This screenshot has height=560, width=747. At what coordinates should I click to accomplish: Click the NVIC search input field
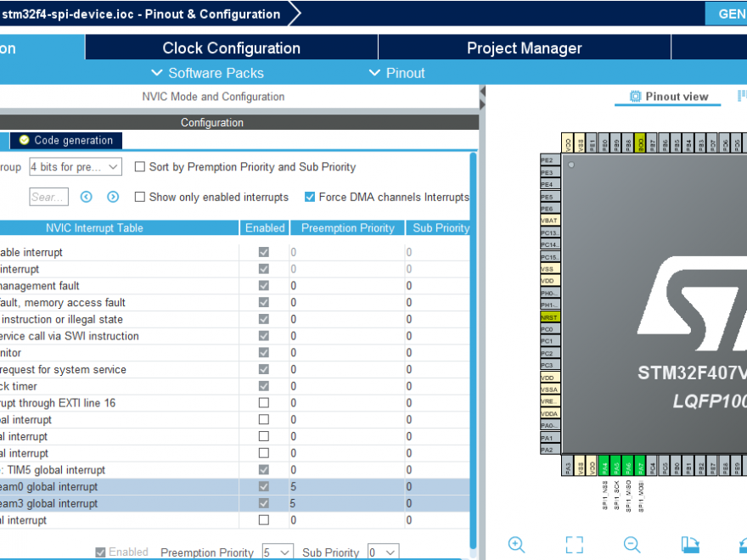pos(48,197)
